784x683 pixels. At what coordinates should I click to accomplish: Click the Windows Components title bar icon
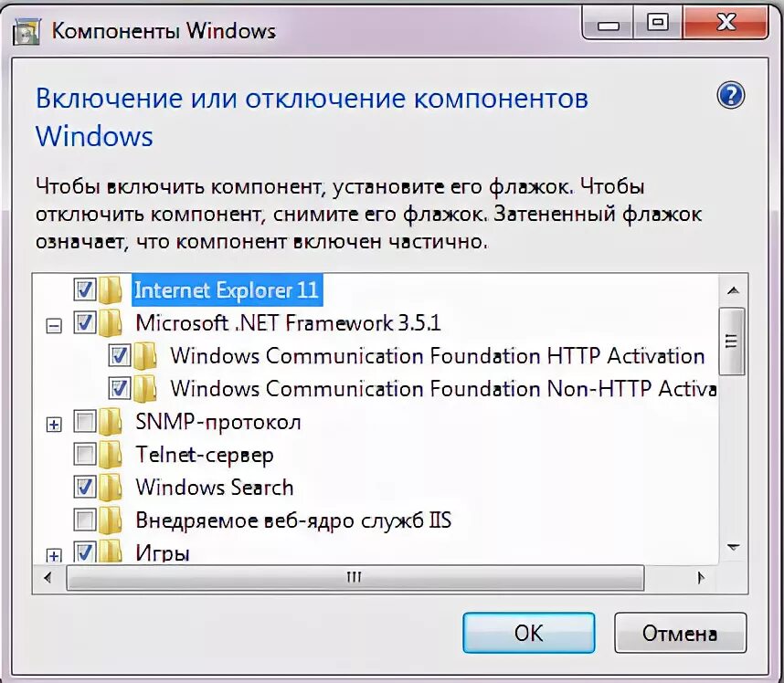(x=26, y=33)
